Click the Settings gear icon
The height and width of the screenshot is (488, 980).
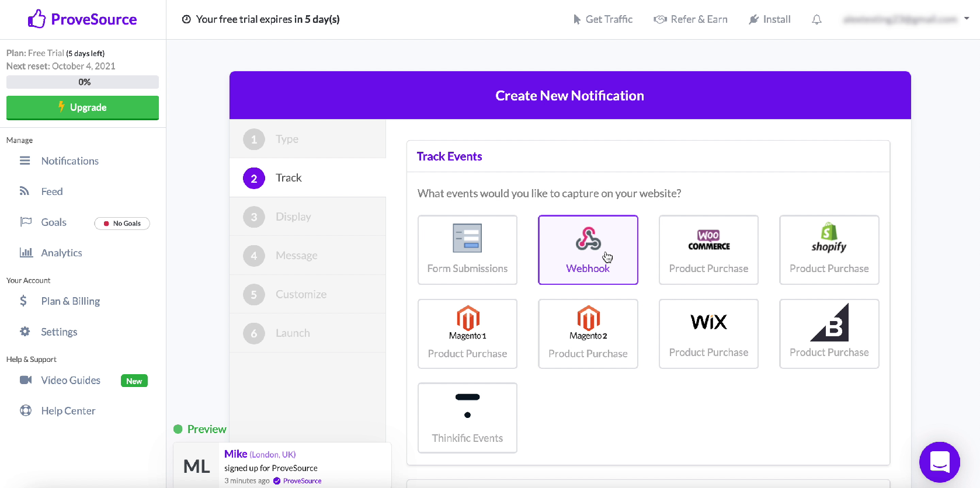(25, 331)
